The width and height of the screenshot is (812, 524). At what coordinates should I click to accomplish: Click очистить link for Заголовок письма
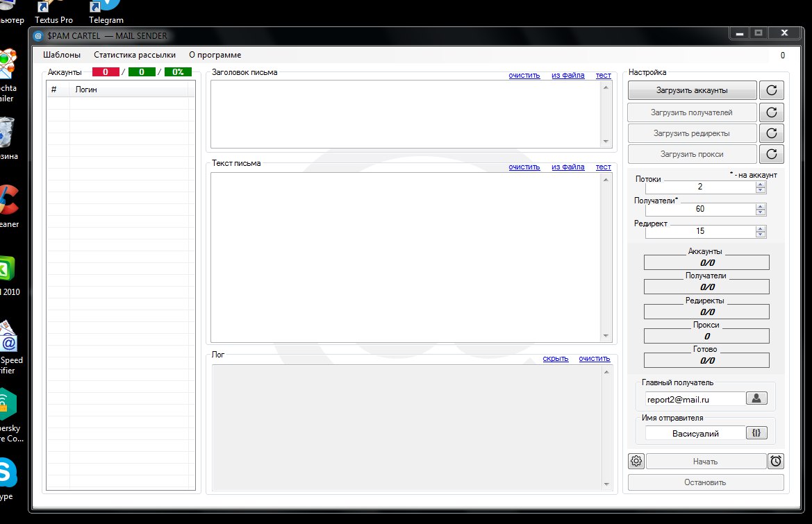(524, 75)
